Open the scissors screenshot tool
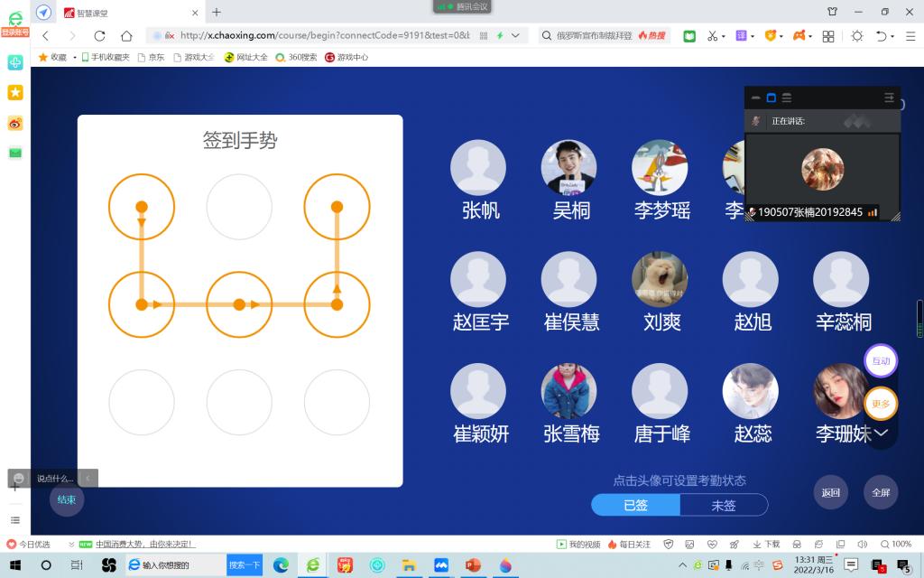The height and width of the screenshot is (578, 924). (x=712, y=35)
